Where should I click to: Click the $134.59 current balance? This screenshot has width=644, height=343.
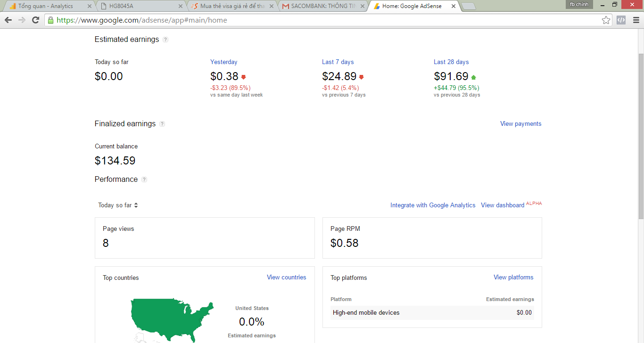115,161
